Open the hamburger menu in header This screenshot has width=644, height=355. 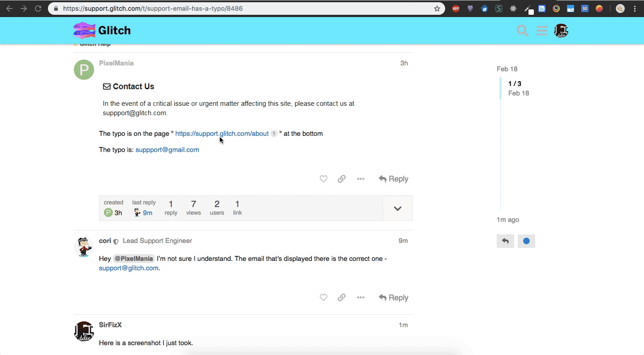click(542, 30)
